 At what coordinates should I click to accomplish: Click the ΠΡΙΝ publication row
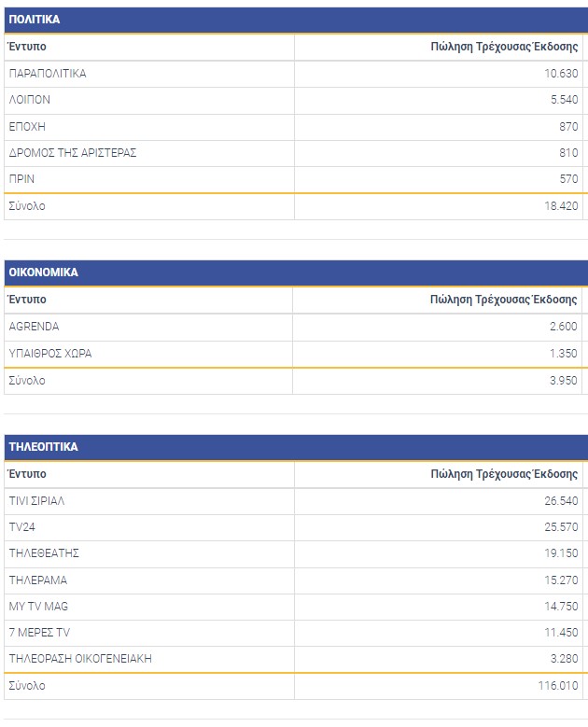coord(22,178)
